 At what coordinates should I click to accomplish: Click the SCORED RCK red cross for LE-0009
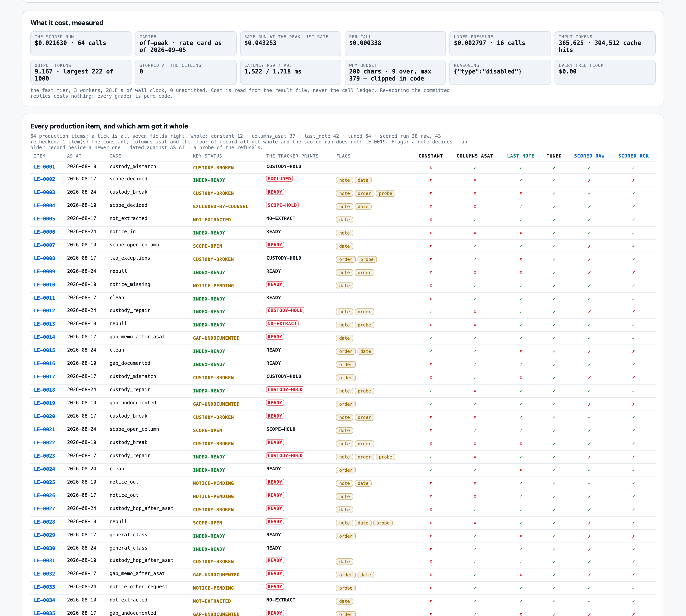[x=633, y=272]
